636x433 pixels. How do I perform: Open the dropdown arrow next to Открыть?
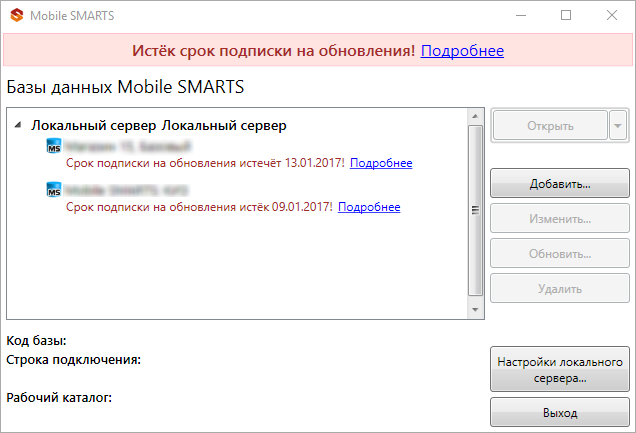coord(618,126)
